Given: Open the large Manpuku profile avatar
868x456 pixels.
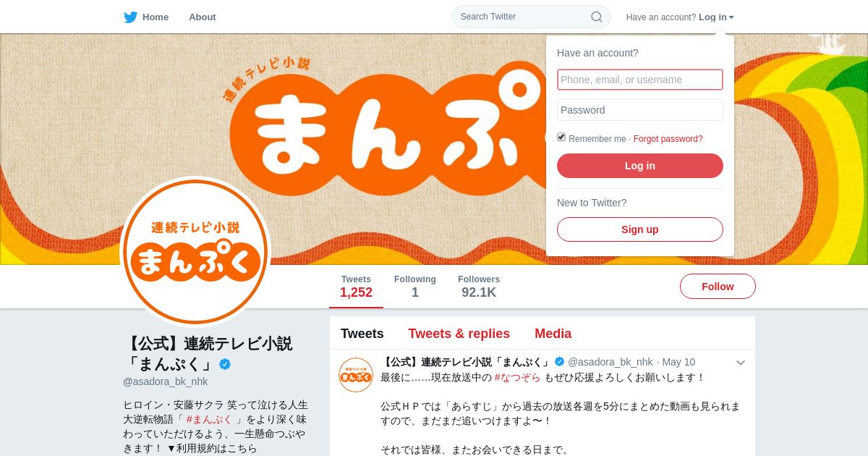Looking at the screenshot, I should pos(195,252).
